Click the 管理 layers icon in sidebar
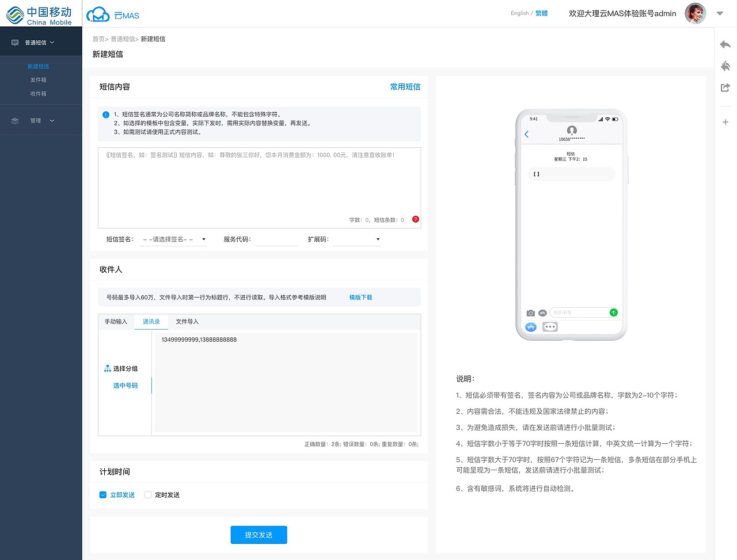This screenshot has width=737, height=560. [x=14, y=120]
